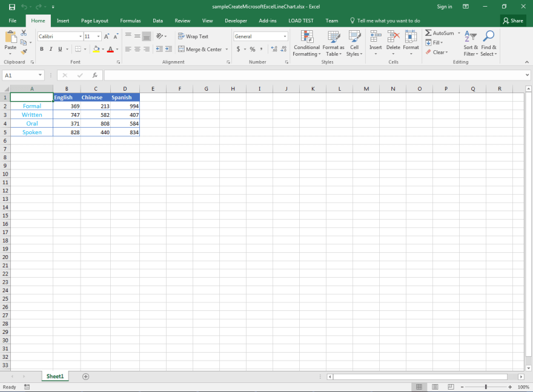Toggle left text alignment

point(128,49)
